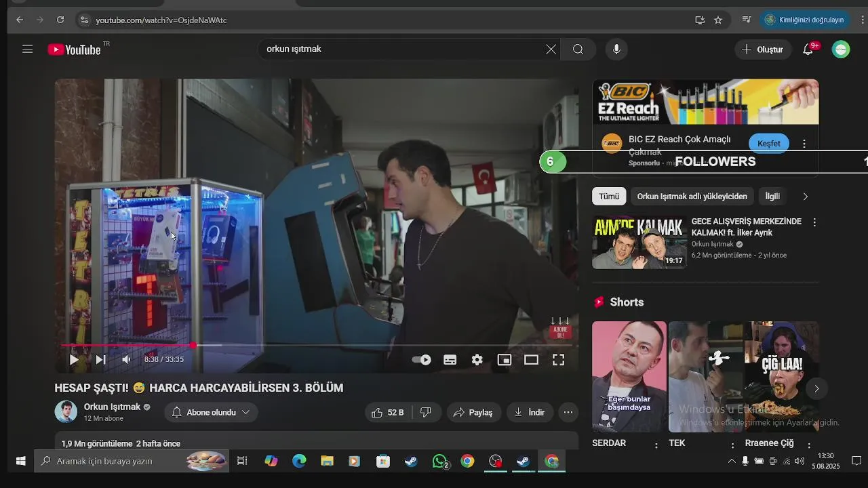
Task: Open Microsoft Store from taskbar
Action: [x=383, y=461]
